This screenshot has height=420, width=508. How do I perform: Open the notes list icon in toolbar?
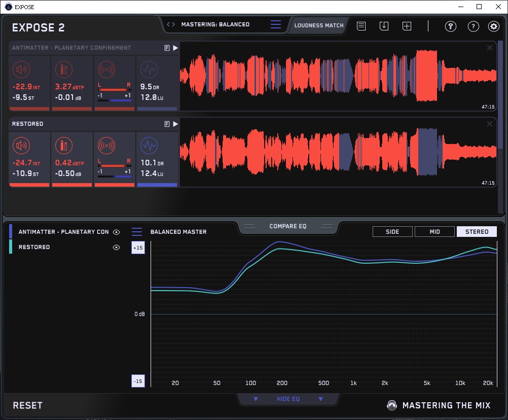361,26
